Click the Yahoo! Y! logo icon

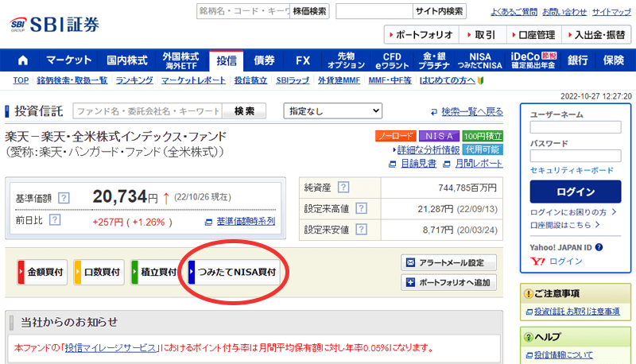[537, 261]
